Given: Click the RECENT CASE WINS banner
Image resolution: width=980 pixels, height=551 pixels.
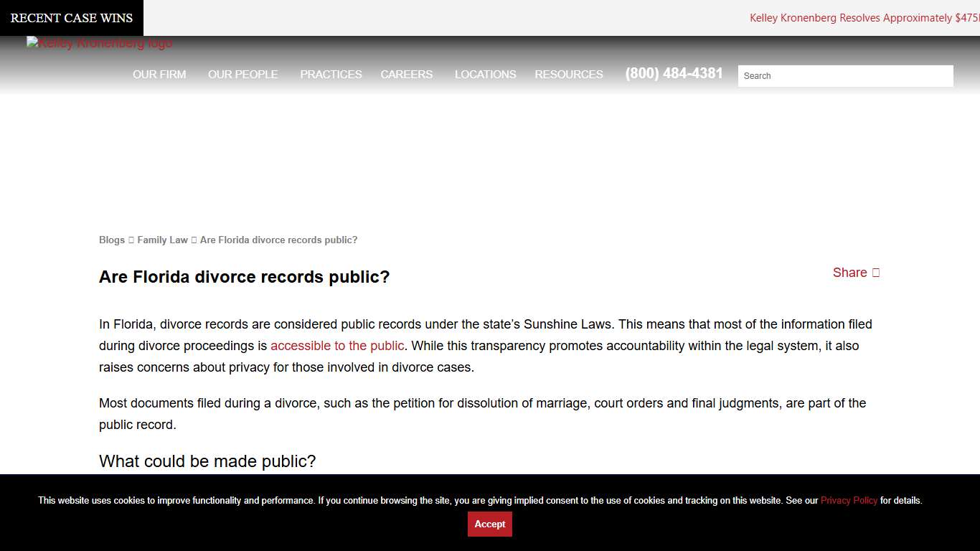Looking at the screenshot, I should pyautogui.click(x=71, y=17).
